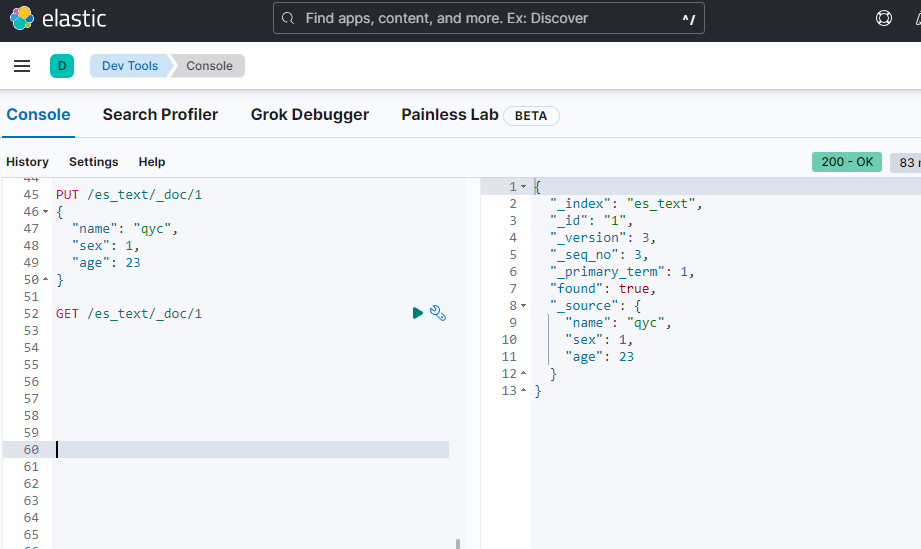Image resolution: width=921 pixels, height=549 pixels.
Task: Run the GET request with play icon
Action: click(x=418, y=314)
